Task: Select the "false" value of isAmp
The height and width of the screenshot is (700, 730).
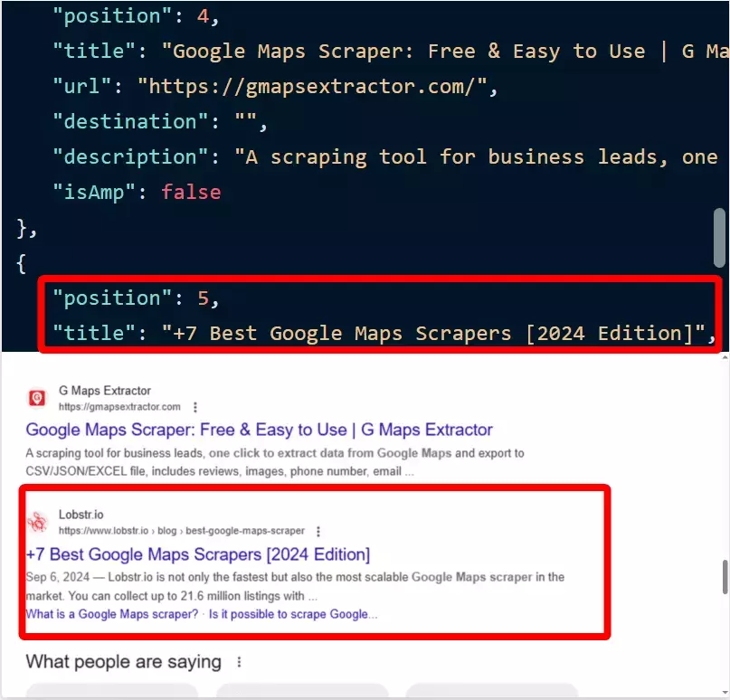Action: [x=191, y=192]
